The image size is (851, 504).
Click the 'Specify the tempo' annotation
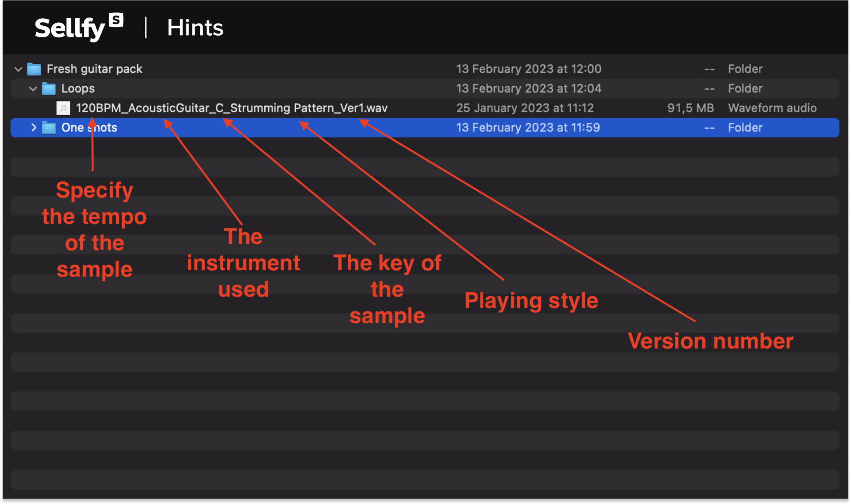click(x=94, y=229)
